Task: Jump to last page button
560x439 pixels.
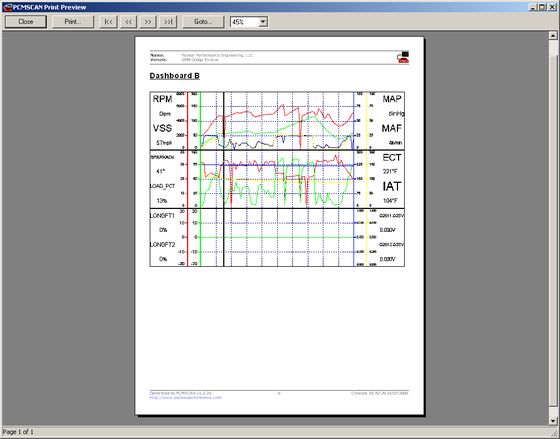Action: click(x=168, y=22)
